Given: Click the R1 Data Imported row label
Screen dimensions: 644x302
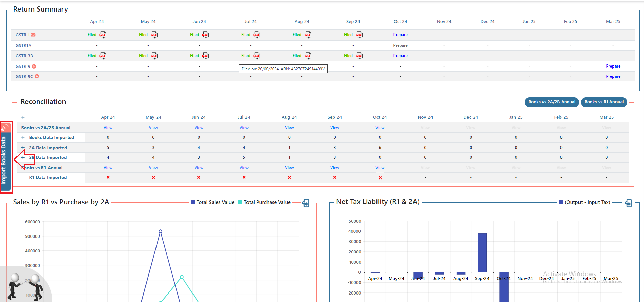Looking at the screenshot, I should pyautogui.click(x=48, y=177).
